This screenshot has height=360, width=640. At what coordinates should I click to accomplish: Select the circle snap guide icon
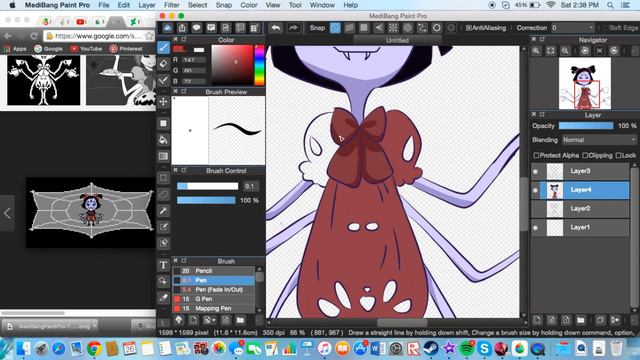click(407, 28)
